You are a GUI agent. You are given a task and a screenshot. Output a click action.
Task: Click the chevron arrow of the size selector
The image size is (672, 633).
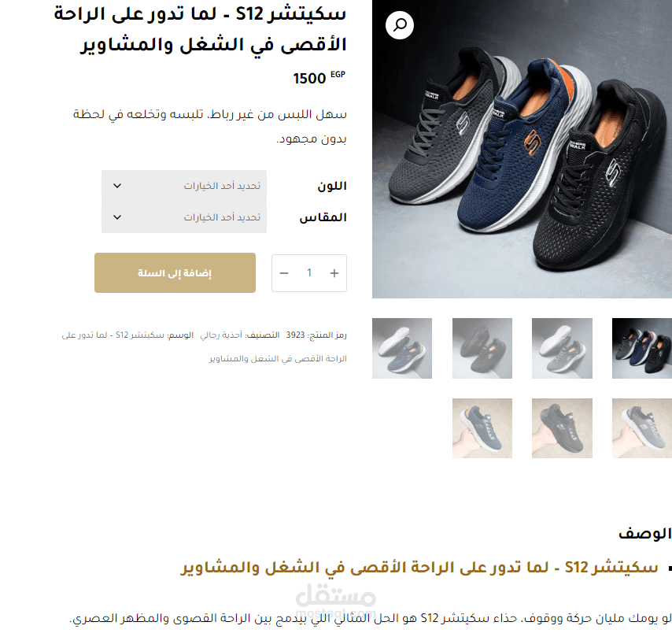coord(117,217)
